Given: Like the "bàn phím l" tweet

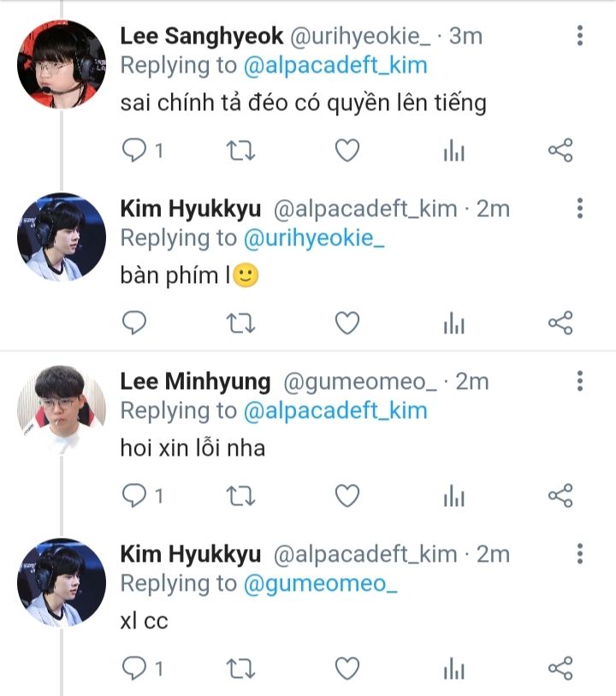Looking at the screenshot, I should (346, 323).
